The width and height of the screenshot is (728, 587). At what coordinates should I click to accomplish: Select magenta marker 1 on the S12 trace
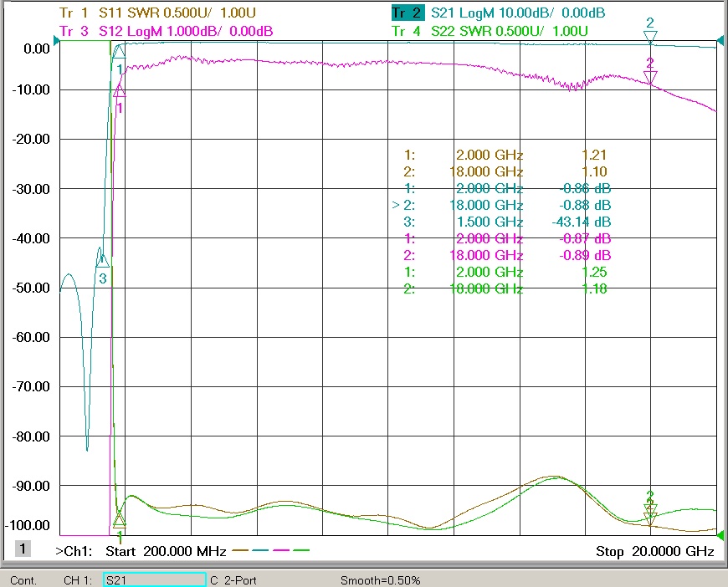coord(120,91)
